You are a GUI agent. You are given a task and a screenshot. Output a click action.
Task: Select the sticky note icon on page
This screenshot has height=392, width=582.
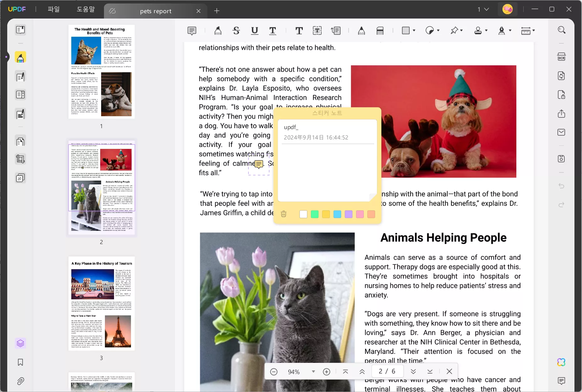pyautogui.click(x=259, y=164)
